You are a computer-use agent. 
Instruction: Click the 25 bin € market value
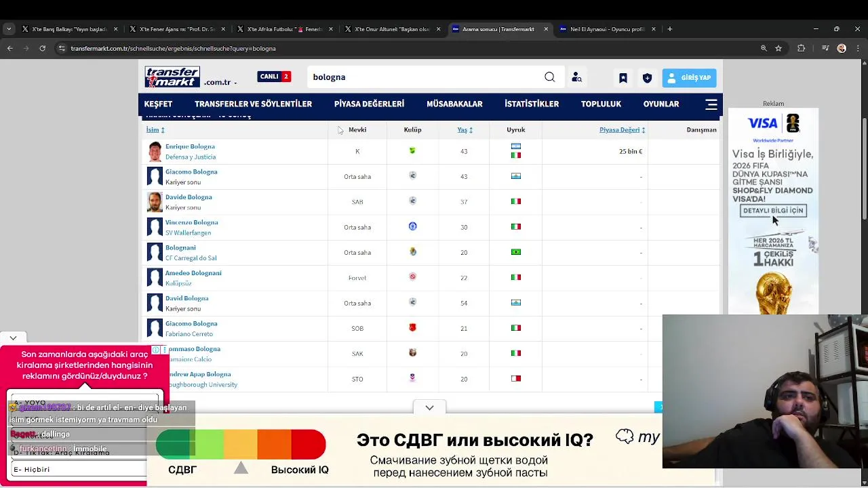(x=631, y=151)
